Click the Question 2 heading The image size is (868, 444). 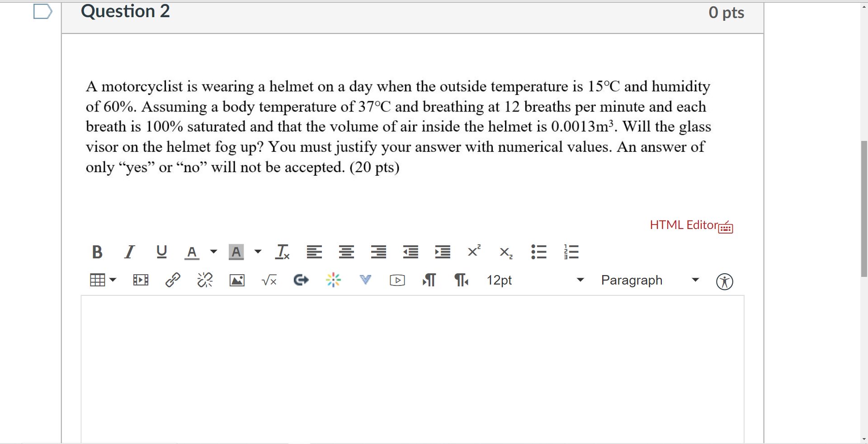(x=125, y=11)
